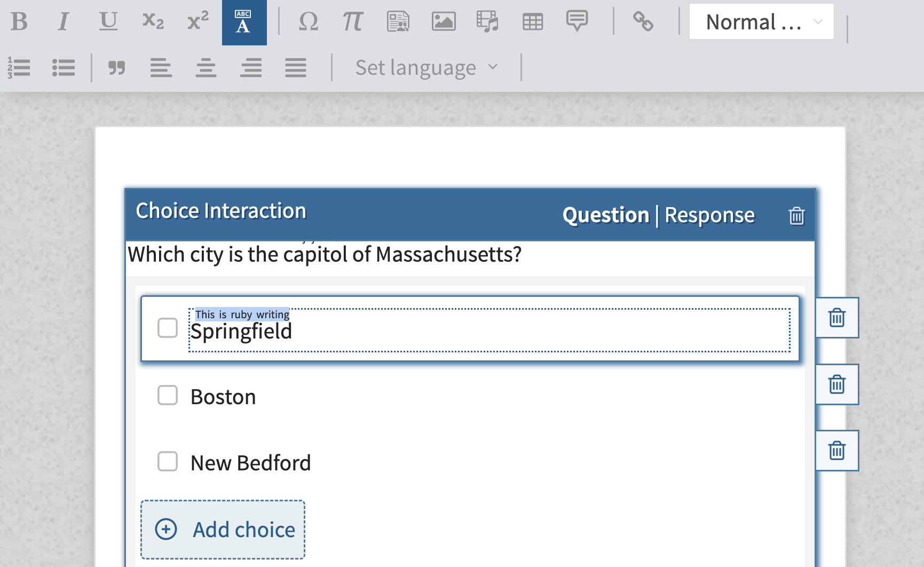Insert a numbered list

point(19,68)
